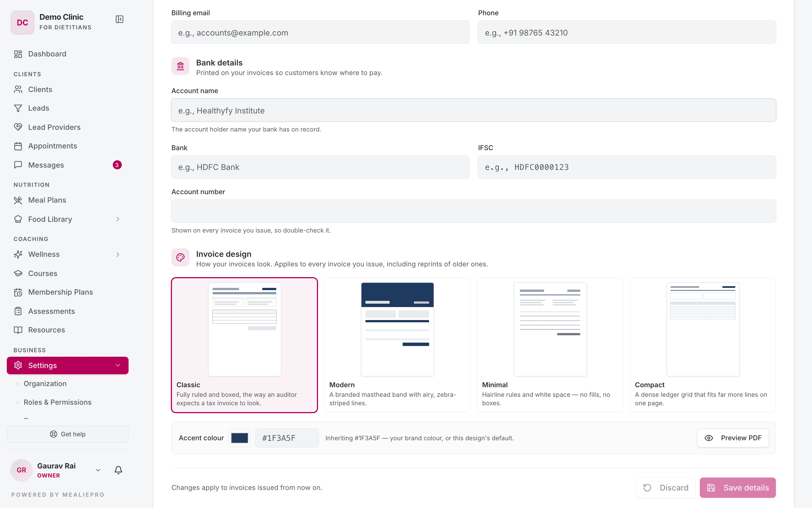Open the Accent colour swatch picker
The height and width of the screenshot is (508, 812).
(x=240, y=438)
